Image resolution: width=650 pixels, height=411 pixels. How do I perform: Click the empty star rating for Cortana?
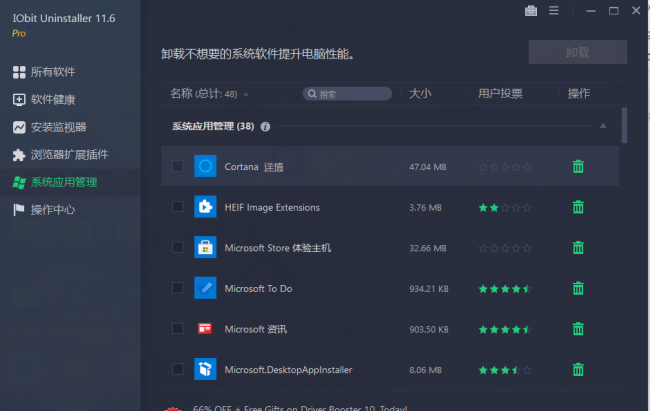tap(505, 167)
